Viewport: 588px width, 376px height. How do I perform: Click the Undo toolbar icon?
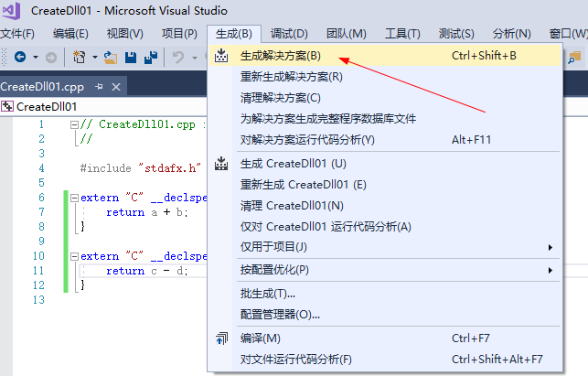coord(178,57)
